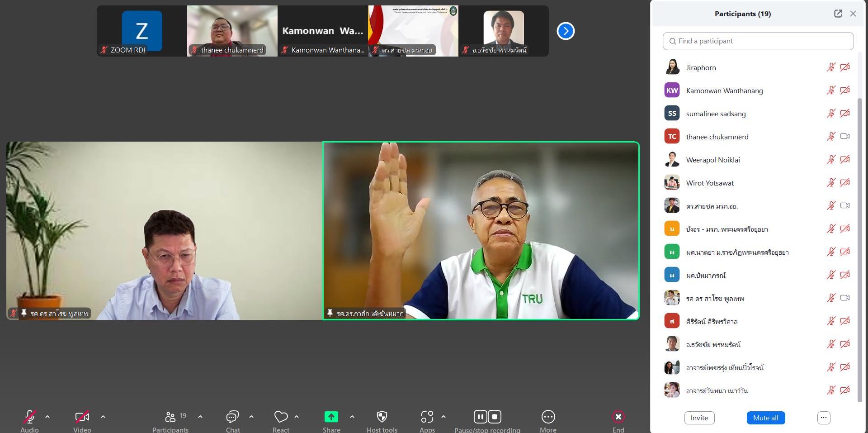This screenshot has width=868, height=433.
Task: Click Weerapol Noiklai's microphone icon
Action: point(831,160)
